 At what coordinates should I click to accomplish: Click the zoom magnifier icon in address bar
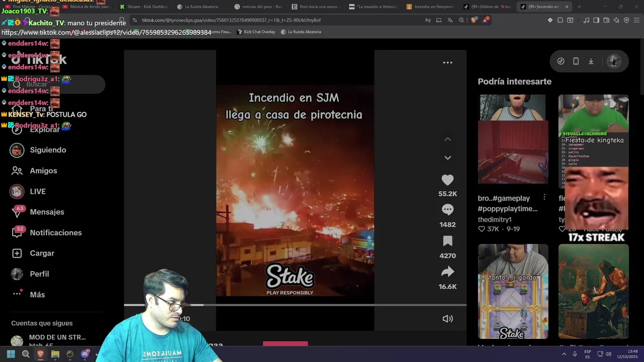point(461,20)
